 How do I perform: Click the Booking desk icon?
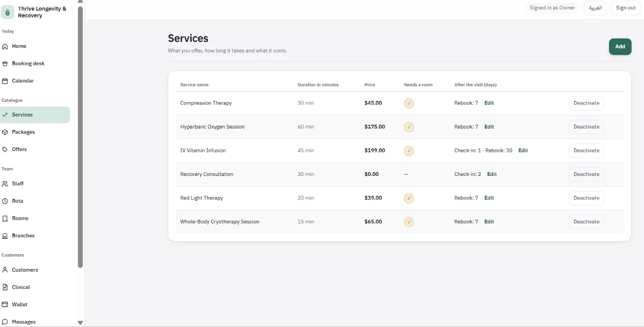pyautogui.click(x=5, y=64)
